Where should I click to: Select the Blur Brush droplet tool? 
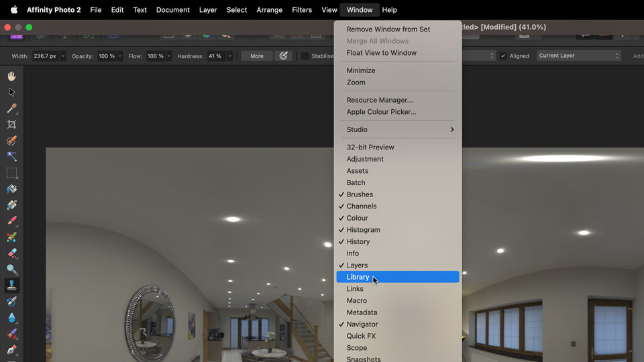pos(11,318)
